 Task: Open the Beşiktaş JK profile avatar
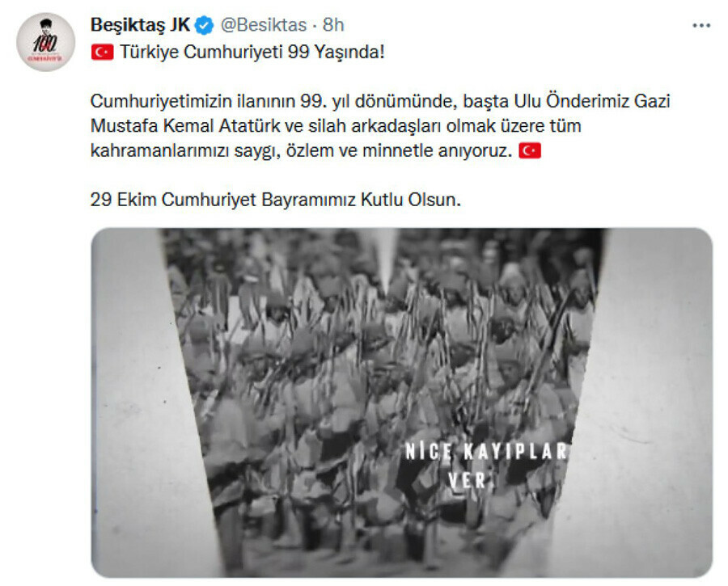click(45, 42)
